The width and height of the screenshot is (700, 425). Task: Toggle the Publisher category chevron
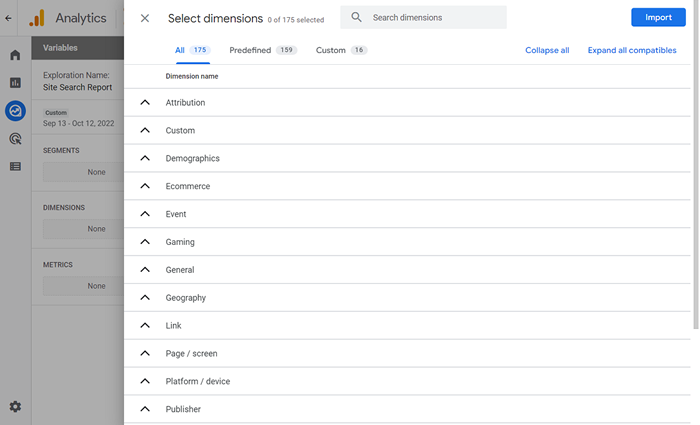[x=145, y=409]
